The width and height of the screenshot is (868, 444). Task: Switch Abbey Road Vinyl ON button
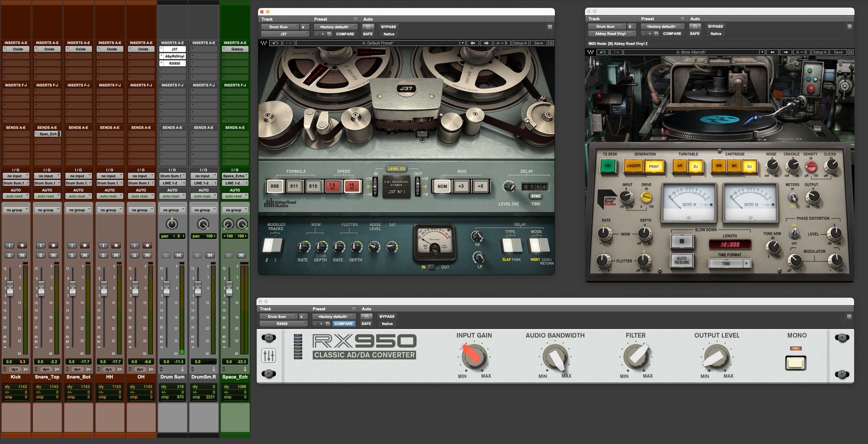click(x=608, y=166)
